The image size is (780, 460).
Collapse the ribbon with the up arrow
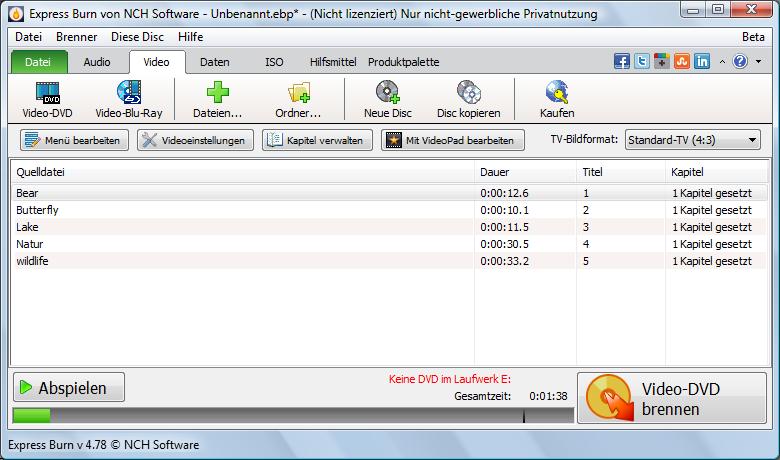pyautogui.click(x=722, y=62)
